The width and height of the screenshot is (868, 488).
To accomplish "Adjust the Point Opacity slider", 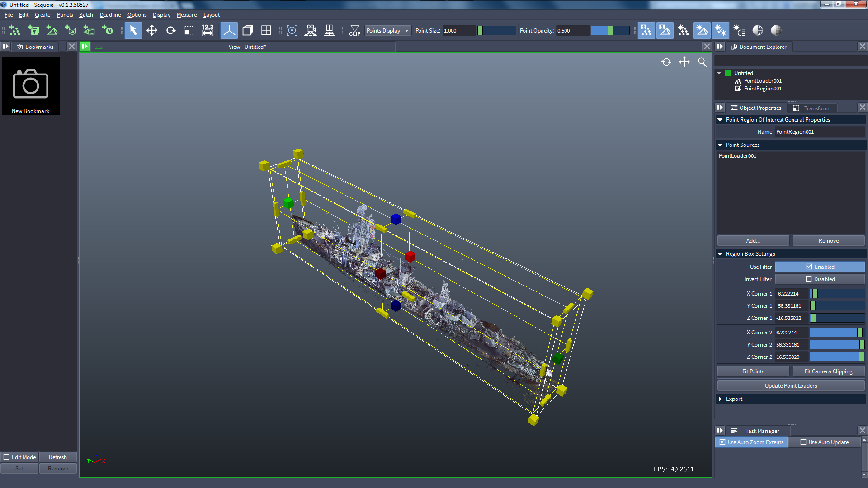I will (610, 30).
